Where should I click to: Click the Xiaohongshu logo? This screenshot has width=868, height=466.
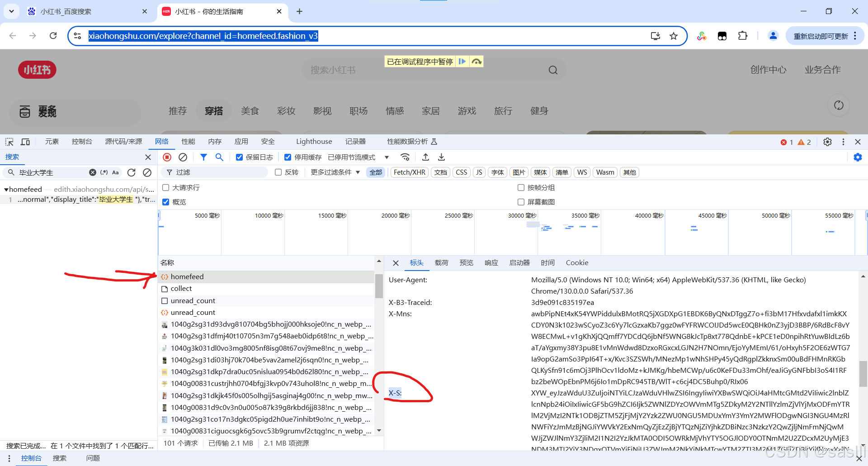(37, 70)
